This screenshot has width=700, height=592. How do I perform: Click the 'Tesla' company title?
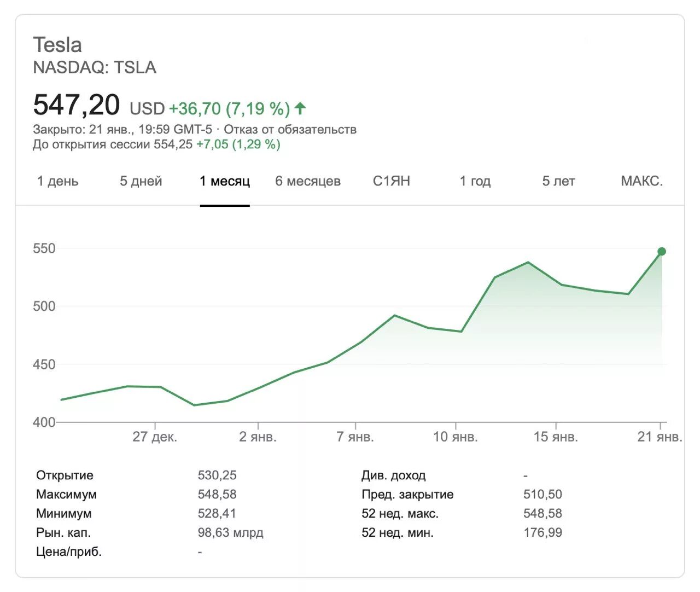tap(57, 44)
